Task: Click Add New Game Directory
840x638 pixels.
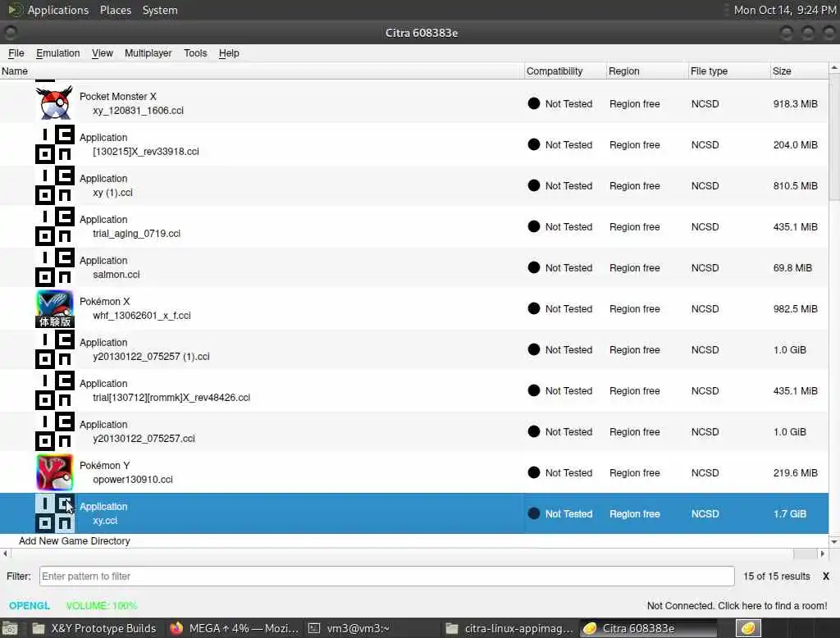Action: (75, 540)
